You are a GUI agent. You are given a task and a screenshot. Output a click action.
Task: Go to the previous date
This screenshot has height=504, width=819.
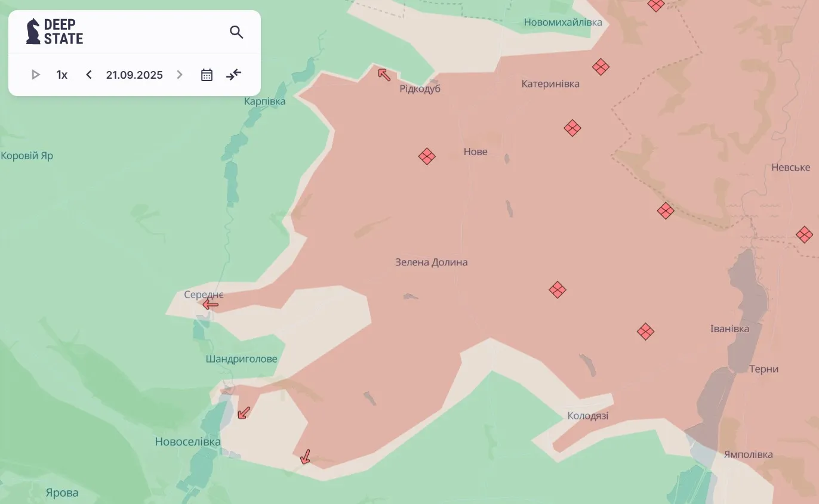click(x=89, y=75)
